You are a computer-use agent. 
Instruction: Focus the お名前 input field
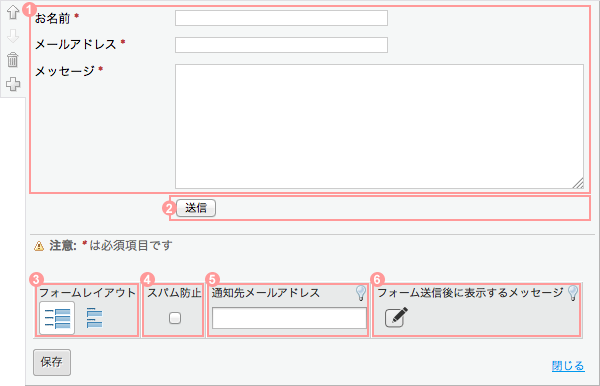point(281,18)
